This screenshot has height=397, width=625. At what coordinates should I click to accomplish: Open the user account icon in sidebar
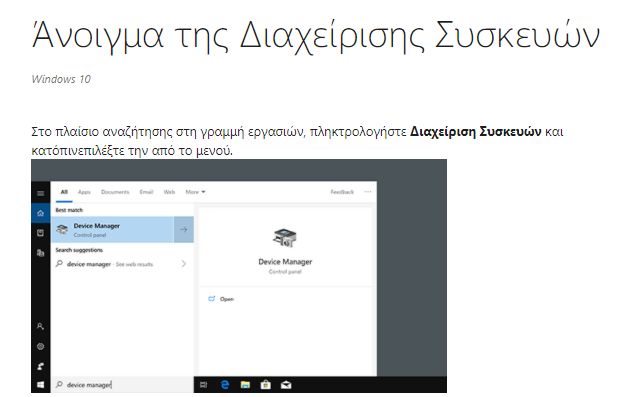tap(40, 326)
